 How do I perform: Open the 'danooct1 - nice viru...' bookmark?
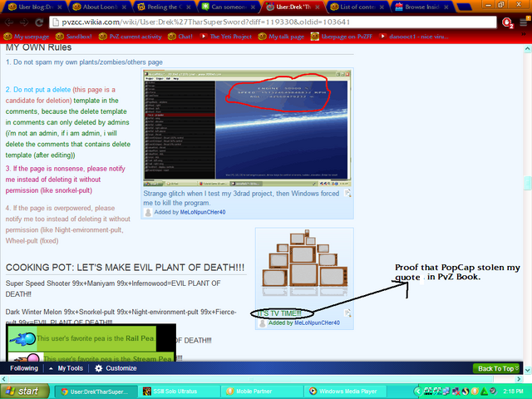point(414,37)
